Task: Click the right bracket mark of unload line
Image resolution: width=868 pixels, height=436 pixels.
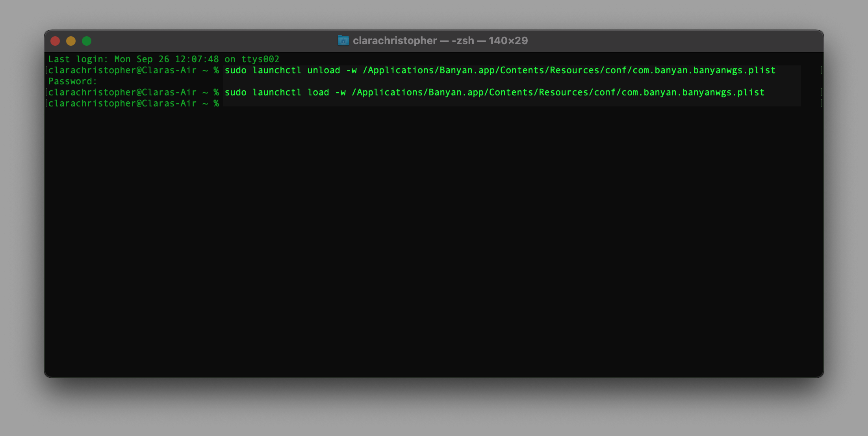Action: [x=821, y=70]
